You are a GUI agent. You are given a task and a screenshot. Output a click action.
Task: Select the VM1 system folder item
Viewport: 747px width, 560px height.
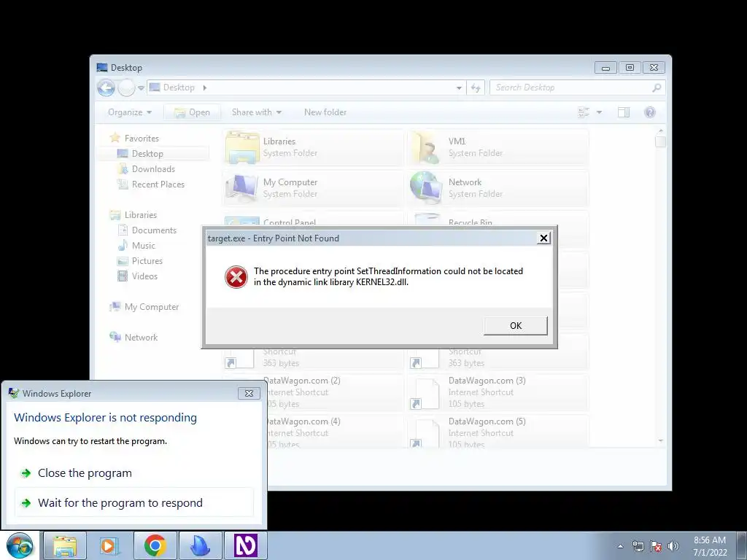(498, 147)
